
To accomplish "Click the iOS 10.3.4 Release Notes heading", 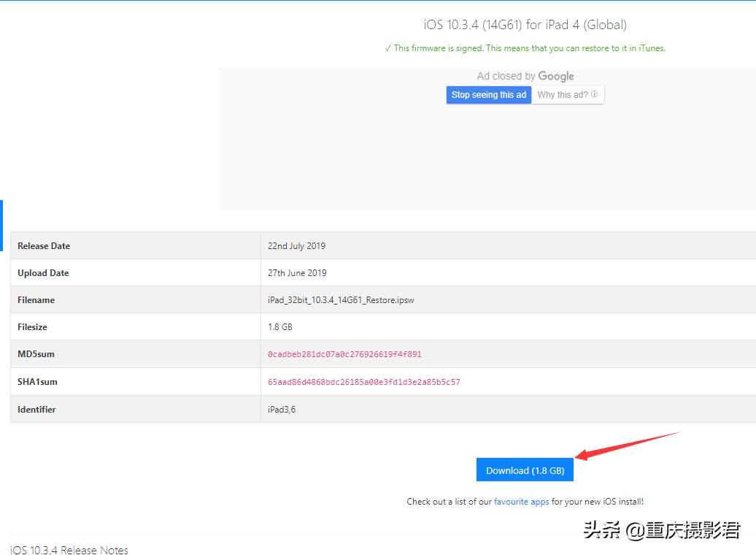I will (69, 550).
